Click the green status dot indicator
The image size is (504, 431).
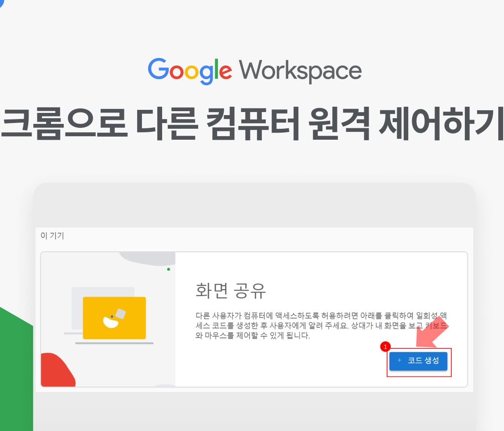[x=169, y=269]
